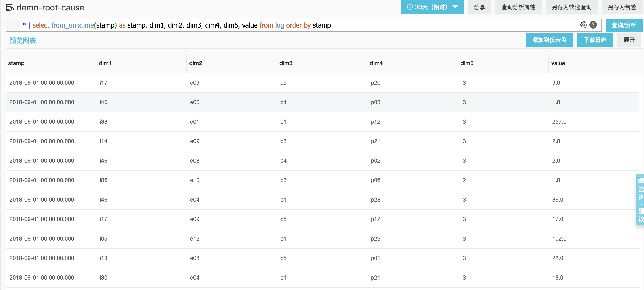Select the table row with value 257.0
Screen dimensions: 644x290
(x=322, y=122)
